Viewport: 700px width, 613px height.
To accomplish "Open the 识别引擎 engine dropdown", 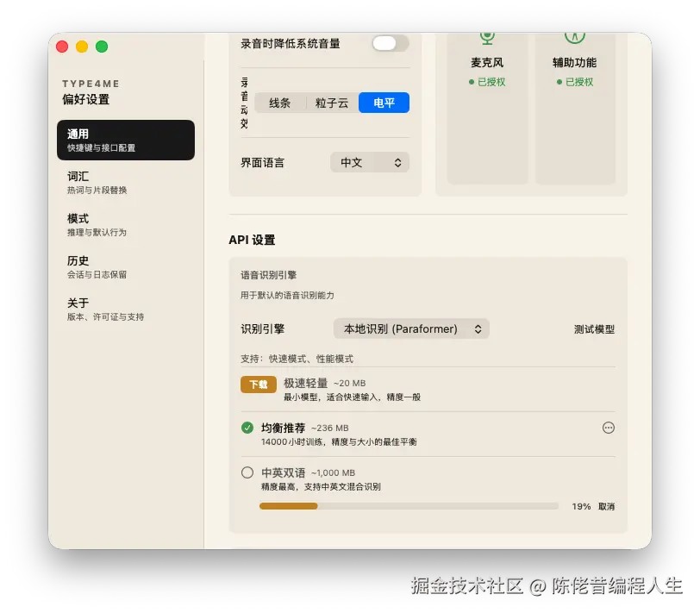I will [411, 328].
